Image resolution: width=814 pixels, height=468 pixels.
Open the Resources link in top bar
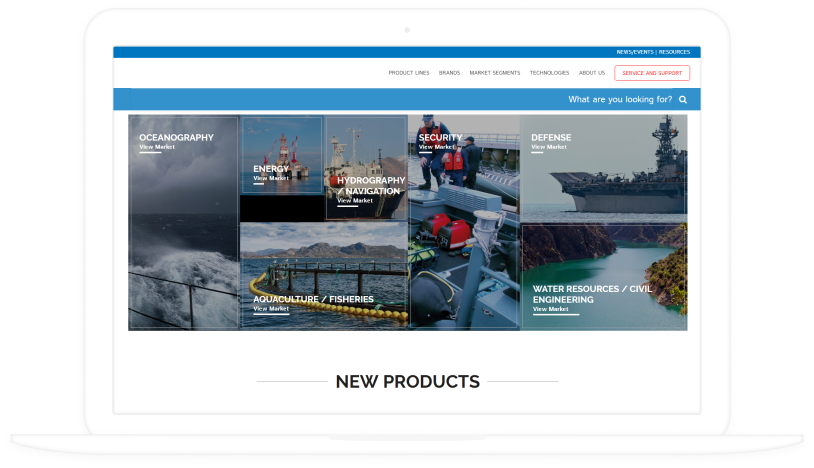click(674, 52)
